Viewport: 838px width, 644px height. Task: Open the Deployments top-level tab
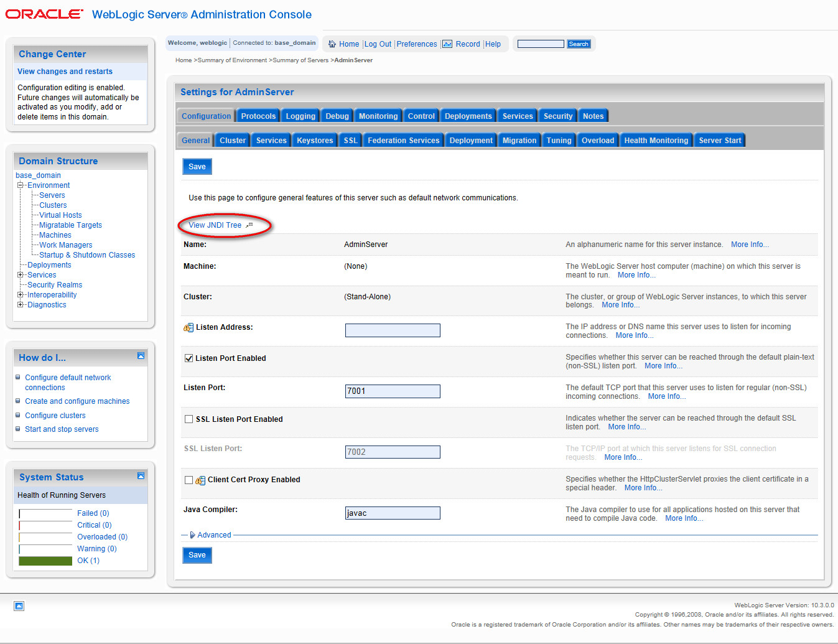point(468,116)
